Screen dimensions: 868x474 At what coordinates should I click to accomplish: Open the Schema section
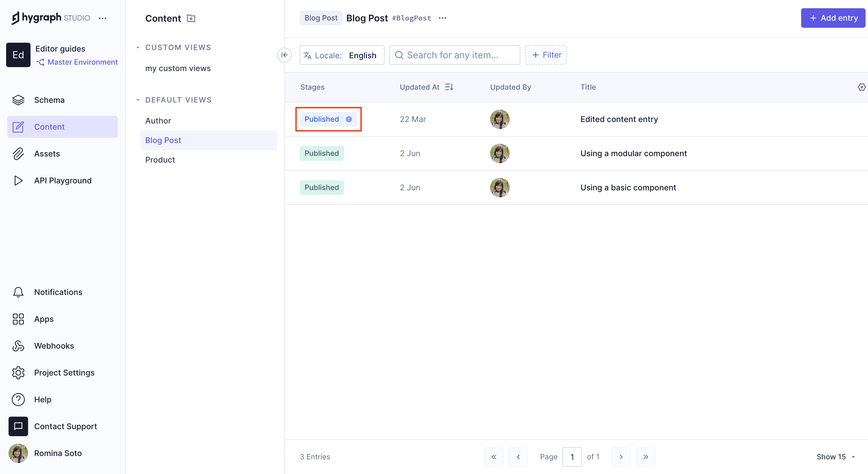[x=49, y=100]
